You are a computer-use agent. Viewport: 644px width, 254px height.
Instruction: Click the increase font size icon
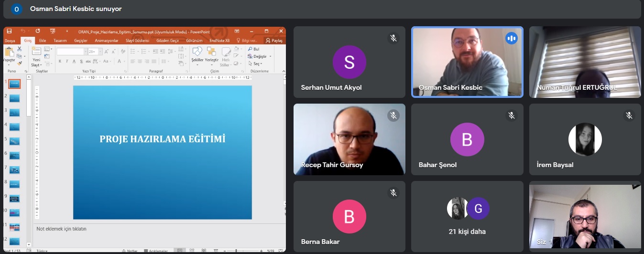click(x=106, y=52)
